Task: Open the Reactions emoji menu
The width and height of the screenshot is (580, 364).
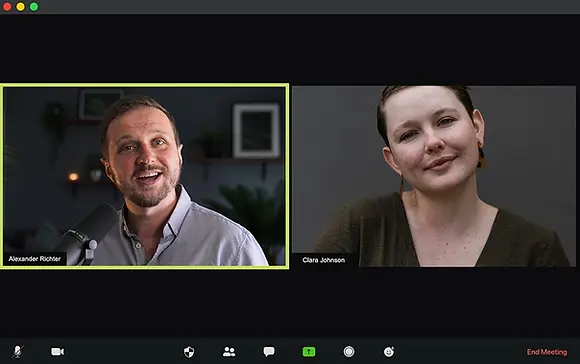Action: [389, 351]
